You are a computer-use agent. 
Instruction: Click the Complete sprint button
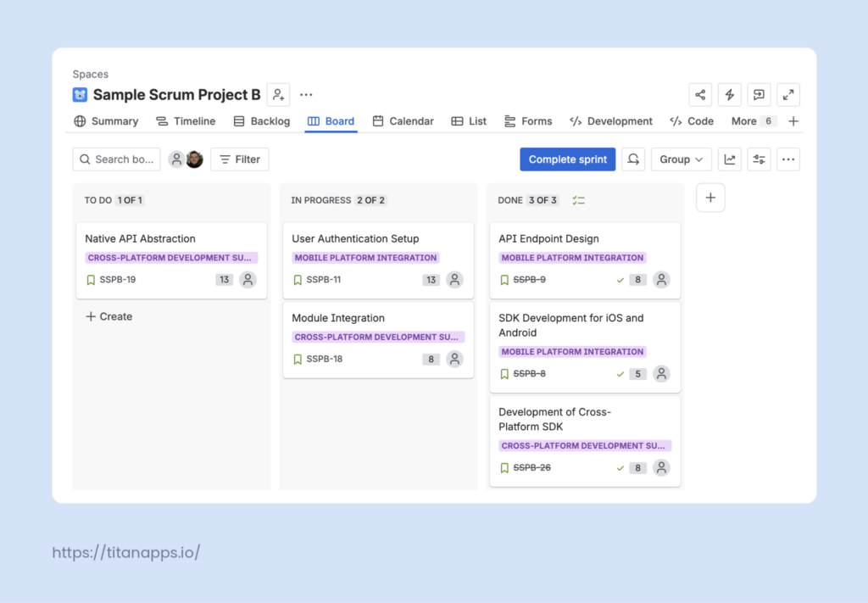coord(567,159)
